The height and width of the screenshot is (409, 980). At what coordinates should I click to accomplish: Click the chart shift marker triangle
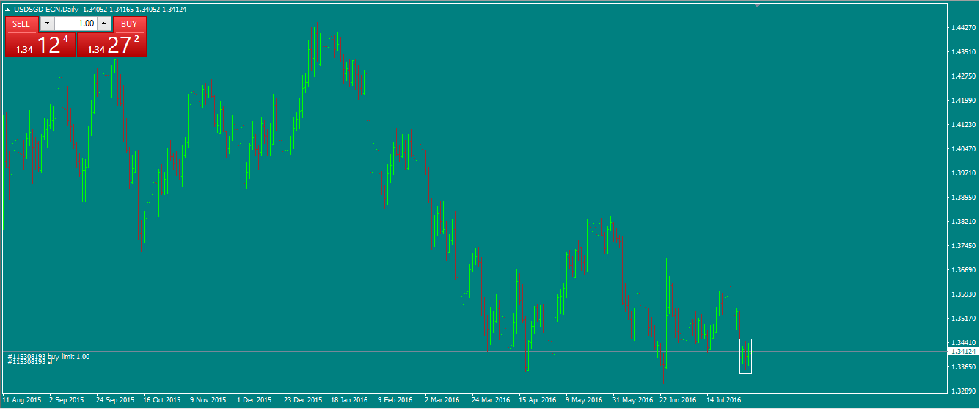pyautogui.click(x=757, y=5)
